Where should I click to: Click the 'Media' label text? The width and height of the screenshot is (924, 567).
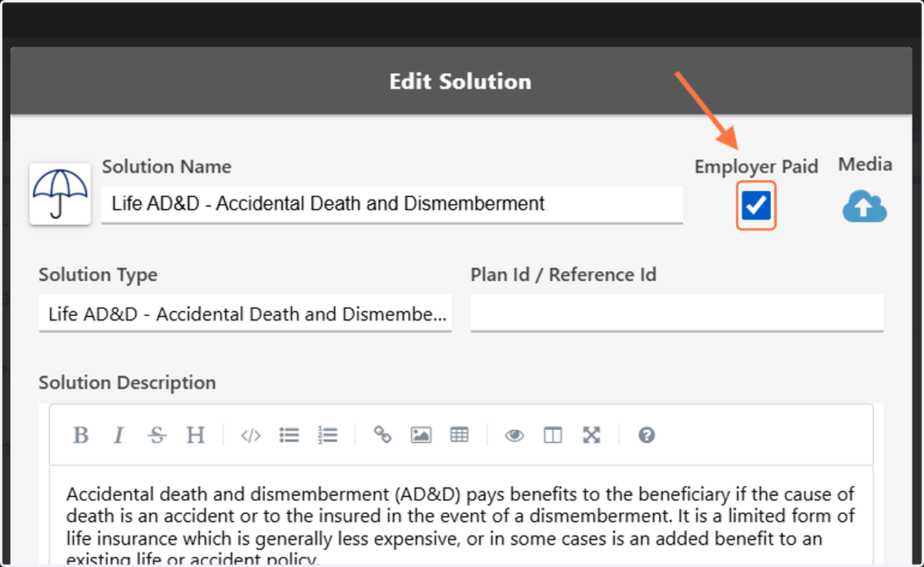click(865, 164)
